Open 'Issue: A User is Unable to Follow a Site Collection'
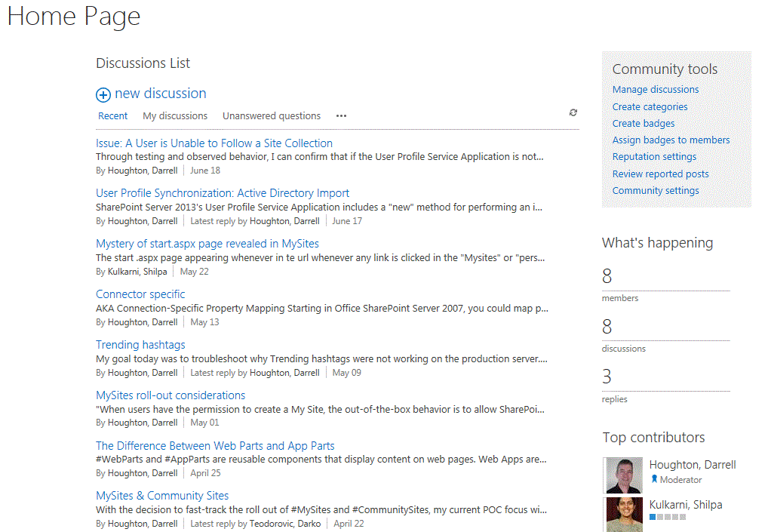This screenshot has height=532, width=771. 214,143
